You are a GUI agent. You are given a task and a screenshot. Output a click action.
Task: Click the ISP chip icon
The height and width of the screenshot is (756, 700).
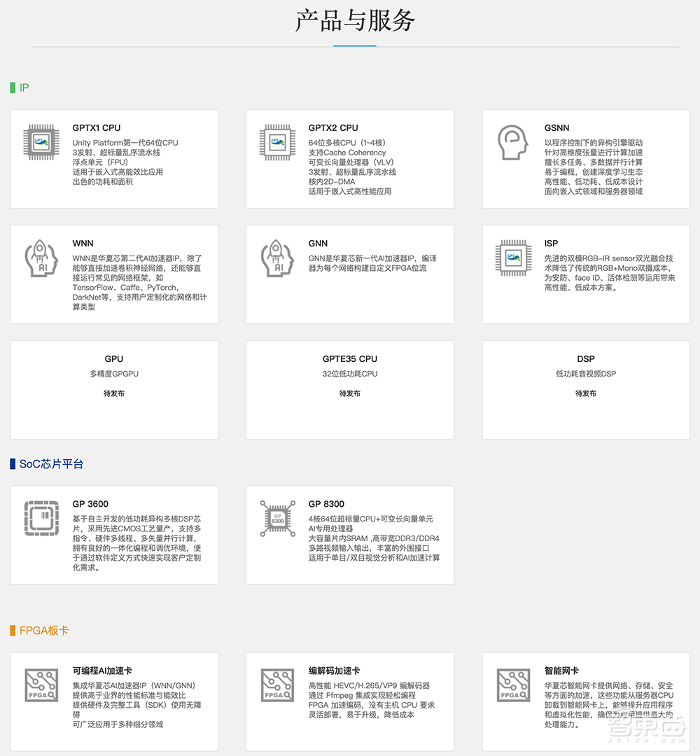[x=513, y=259]
